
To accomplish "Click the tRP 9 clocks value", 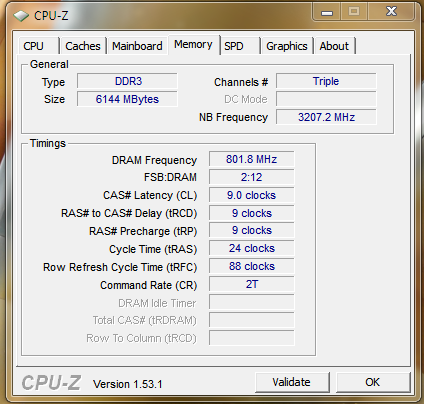I will (252, 231).
